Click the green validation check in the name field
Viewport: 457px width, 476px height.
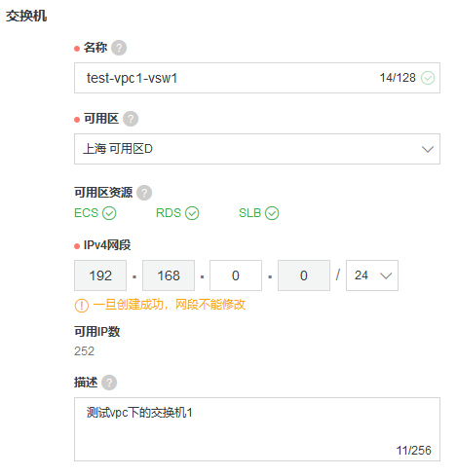pos(428,78)
